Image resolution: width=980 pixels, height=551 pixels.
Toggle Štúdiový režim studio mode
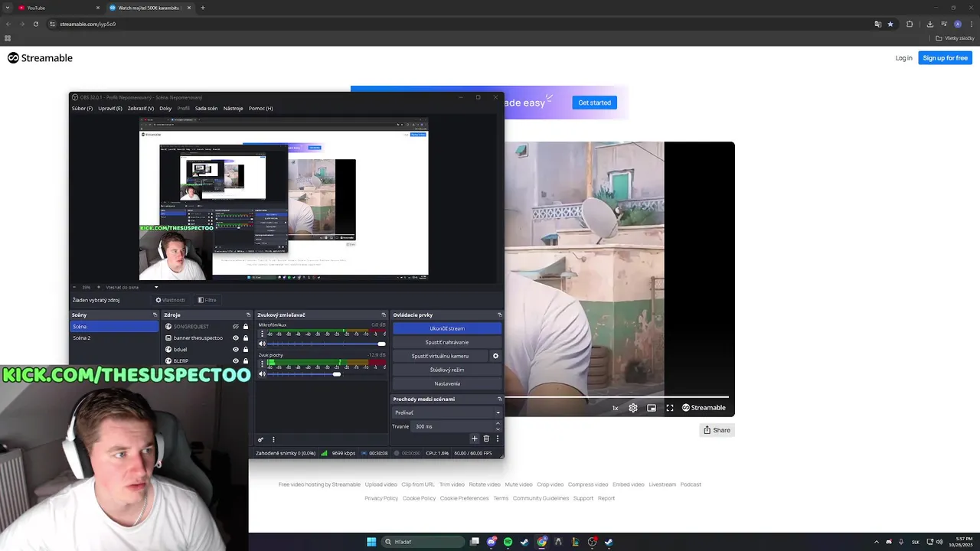(447, 370)
